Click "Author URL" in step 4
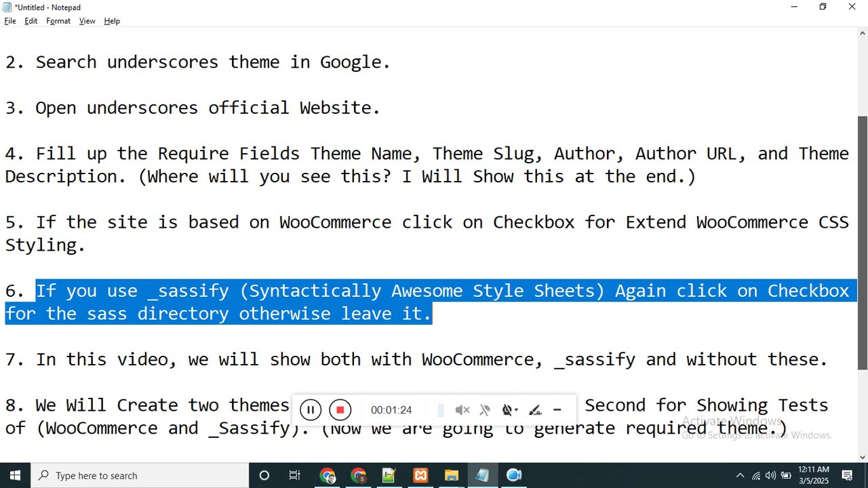 tap(686, 154)
